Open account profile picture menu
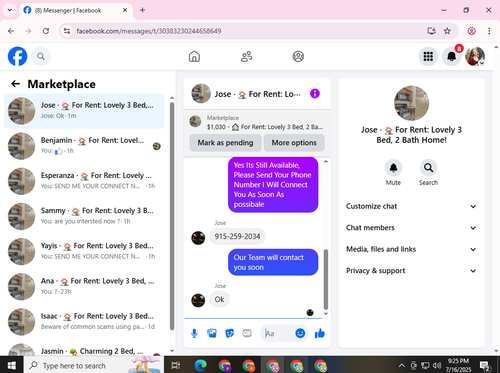 475,56
